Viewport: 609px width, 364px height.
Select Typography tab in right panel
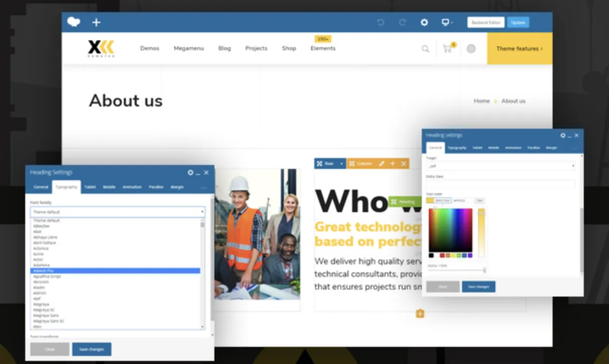coord(457,148)
